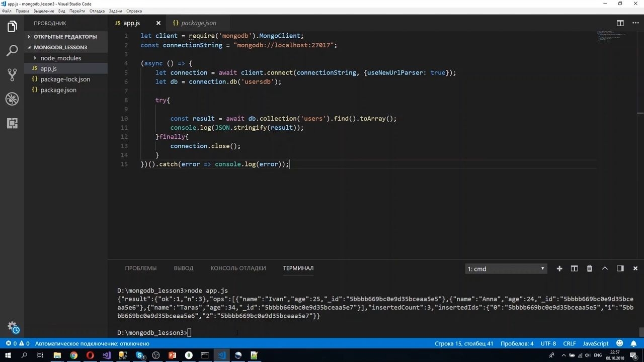This screenshot has height=362, width=644.
Task: Open the Extensions view
Action: coord(12,123)
